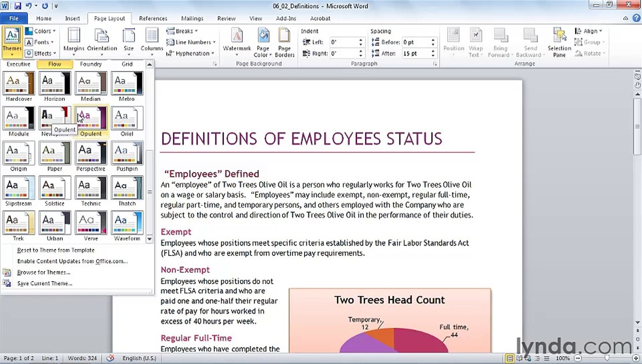Expand the Breaks dropdown
Image resolution: width=642 pixels, height=364 pixels.
(182, 31)
